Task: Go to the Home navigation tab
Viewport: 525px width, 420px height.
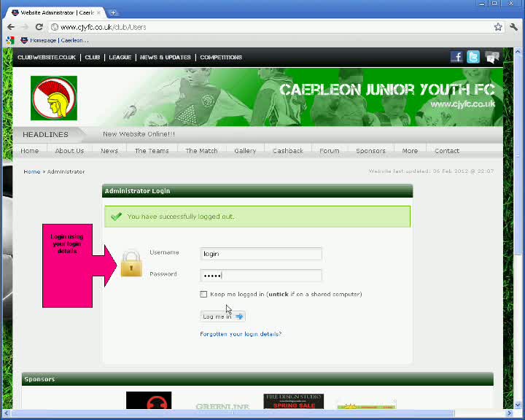Action: click(x=30, y=151)
